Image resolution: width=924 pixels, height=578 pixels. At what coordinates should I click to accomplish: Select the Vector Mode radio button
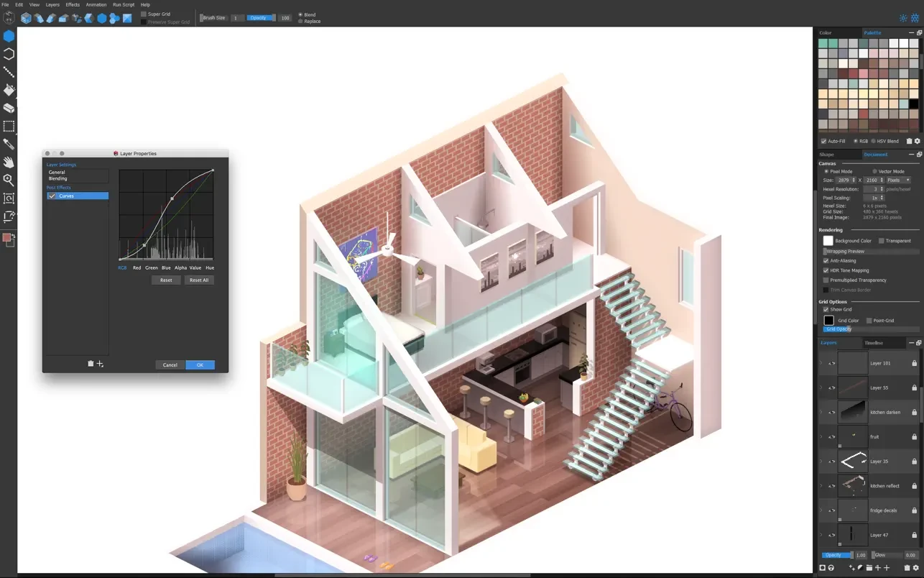(x=874, y=171)
